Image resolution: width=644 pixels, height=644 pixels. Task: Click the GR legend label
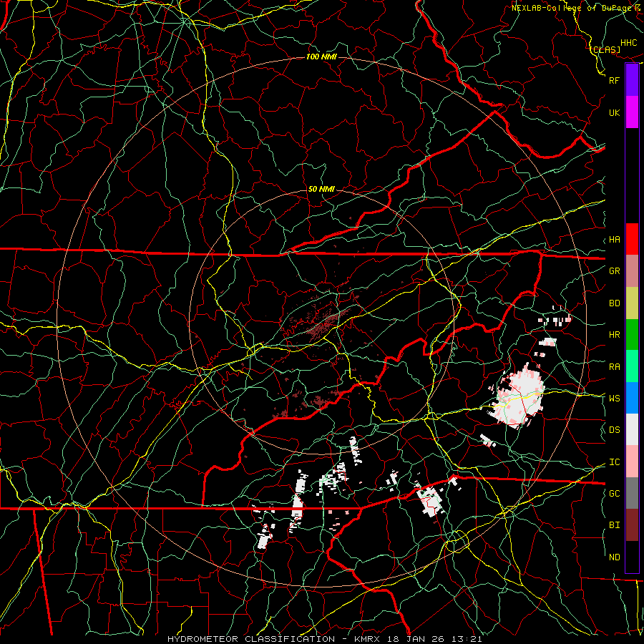(x=614, y=271)
